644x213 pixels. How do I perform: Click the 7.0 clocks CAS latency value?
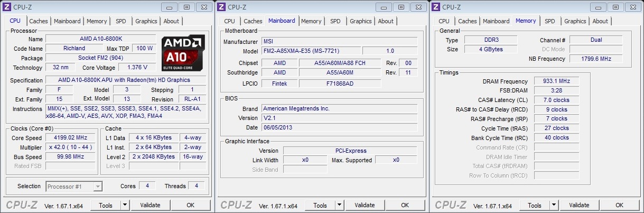click(556, 100)
